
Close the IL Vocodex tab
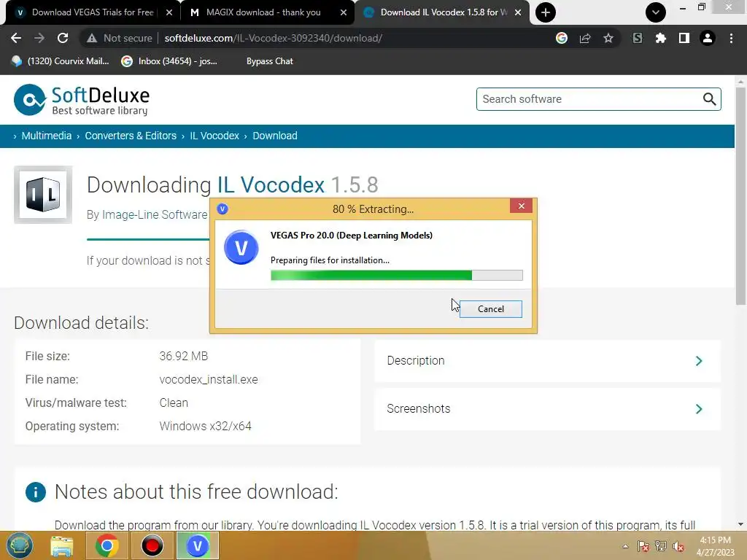click(518, 12)
